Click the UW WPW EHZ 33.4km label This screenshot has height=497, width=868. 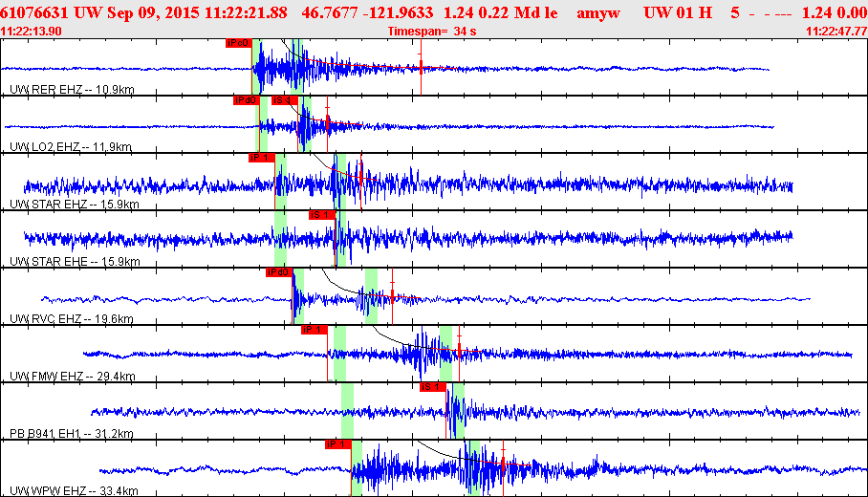(75, 490)
